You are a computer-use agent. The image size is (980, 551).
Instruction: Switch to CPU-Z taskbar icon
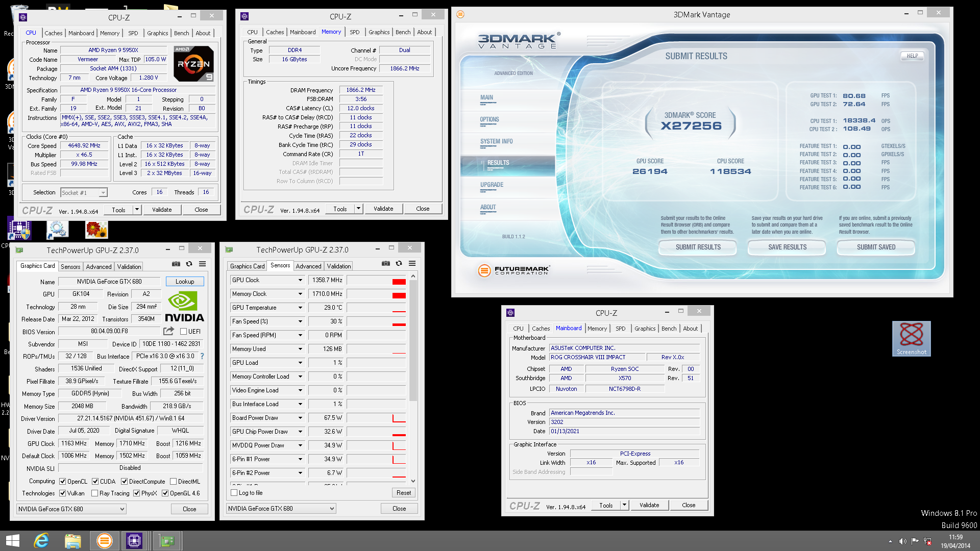click(x=134, y=541)
